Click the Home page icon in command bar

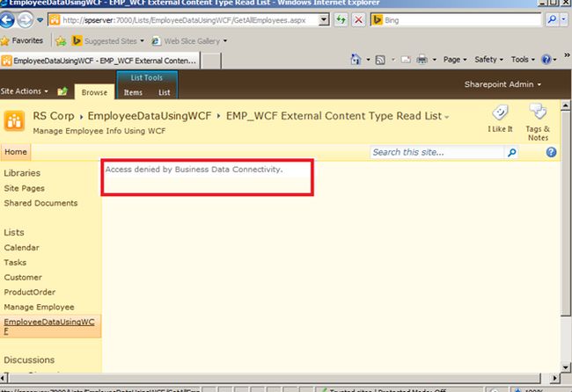(356, 60)
